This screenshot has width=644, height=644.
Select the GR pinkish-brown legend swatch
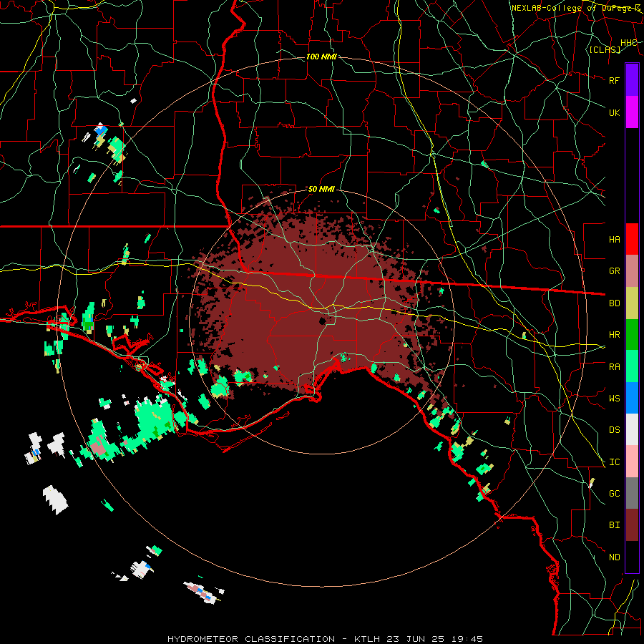point(632,271)
